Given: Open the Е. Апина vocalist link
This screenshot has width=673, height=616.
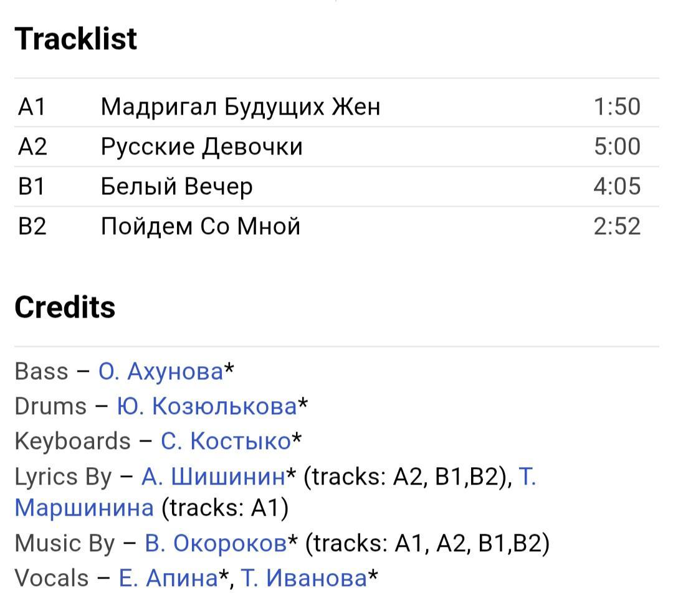Looking at the screenshot, I should click(168, 577).
